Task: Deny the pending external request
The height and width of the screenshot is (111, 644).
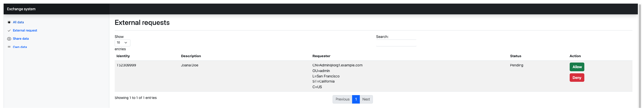Action: click(577, 78)
